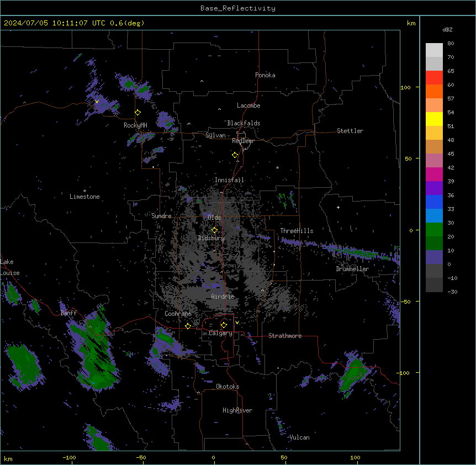476x465 pixels.
Task: Select the slate-purple 10 dBZ legend swatch
Action: point(434,257)
